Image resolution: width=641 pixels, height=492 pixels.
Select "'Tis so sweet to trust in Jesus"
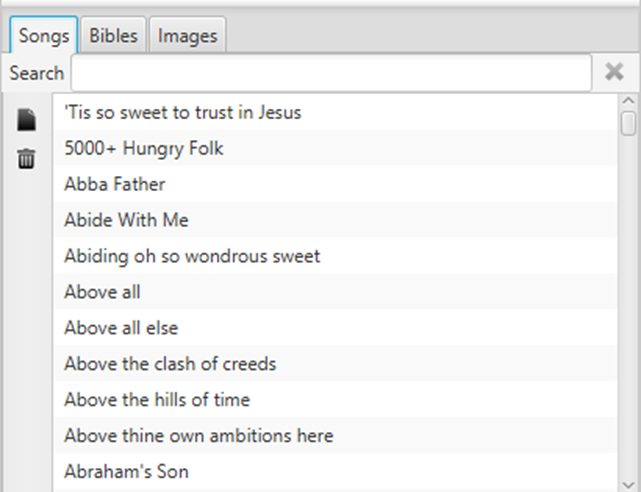(x=182, y=112)
